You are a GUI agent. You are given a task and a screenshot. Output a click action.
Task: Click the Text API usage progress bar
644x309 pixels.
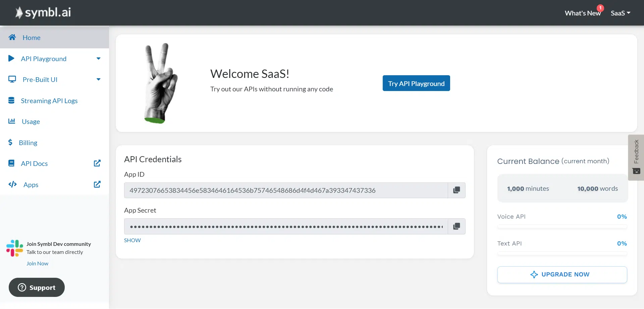click(562, 254)
